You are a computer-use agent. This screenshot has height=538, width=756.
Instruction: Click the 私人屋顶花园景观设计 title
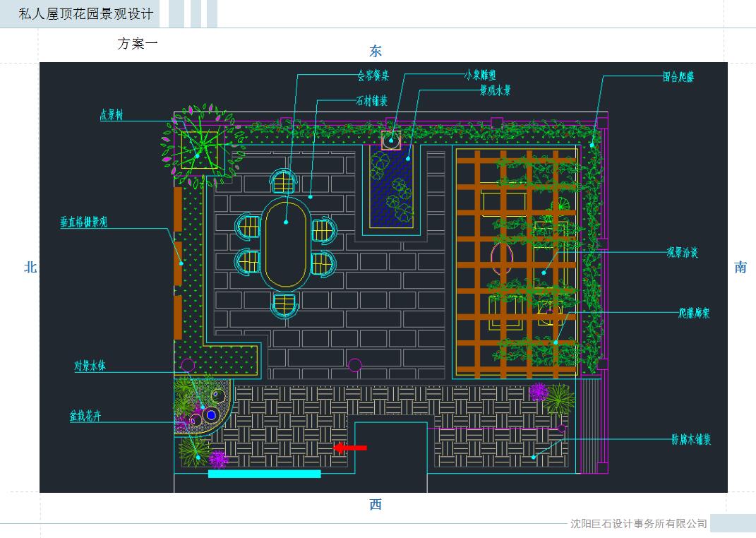[85, 13]
